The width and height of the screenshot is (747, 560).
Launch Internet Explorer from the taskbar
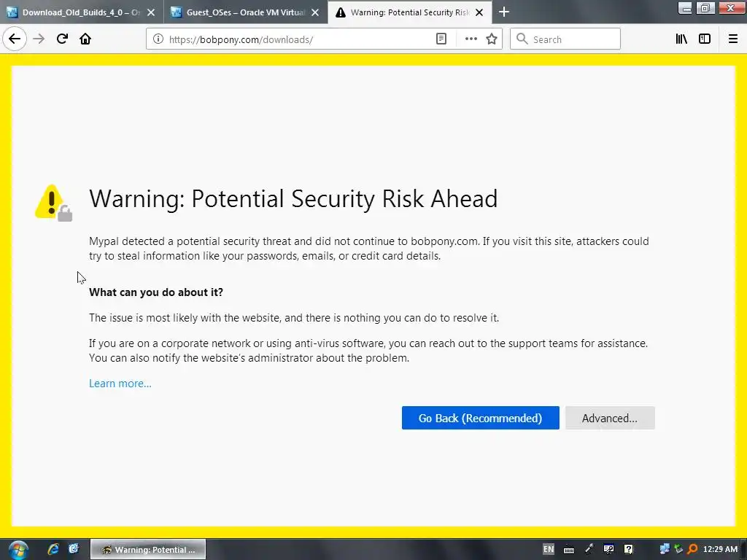pos(53,549)
